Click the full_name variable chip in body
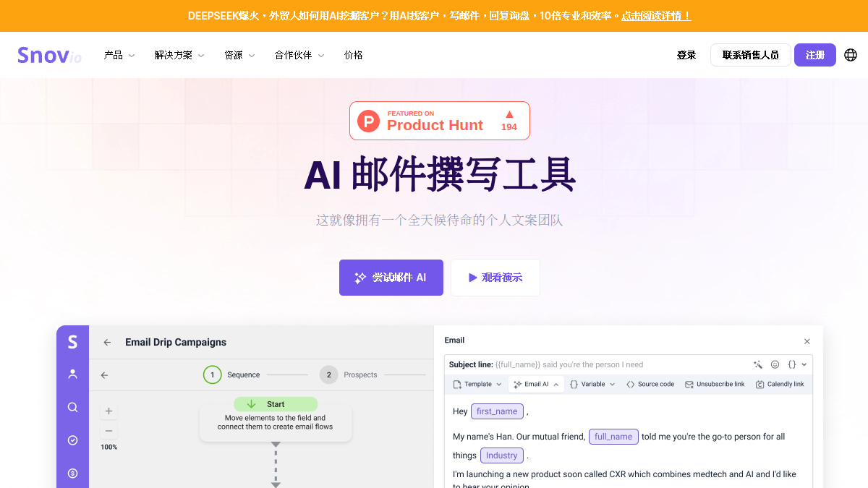868x488 pixels. click(613, 437)
